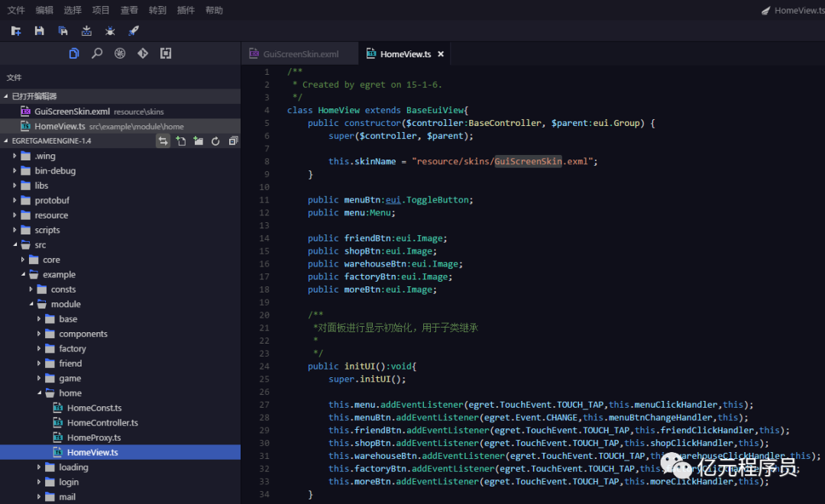Collapse the module folder

tap(31, 304)
